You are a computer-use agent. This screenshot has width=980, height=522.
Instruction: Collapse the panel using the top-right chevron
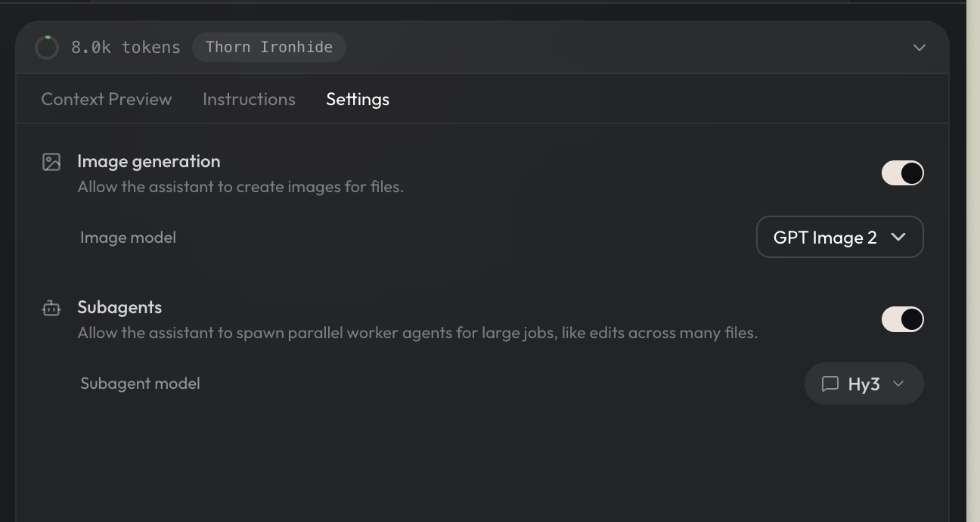[920, 48]
